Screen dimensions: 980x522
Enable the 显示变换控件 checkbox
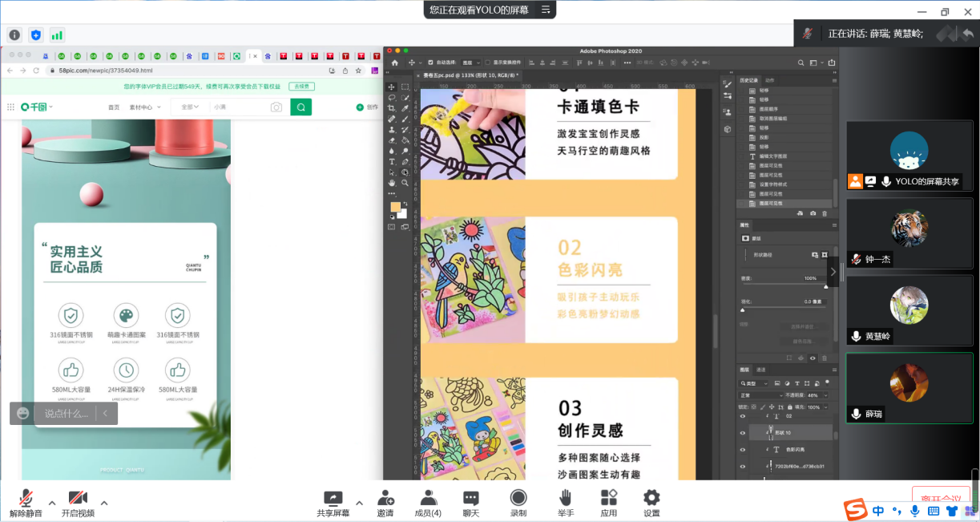[x=488, y=63]
